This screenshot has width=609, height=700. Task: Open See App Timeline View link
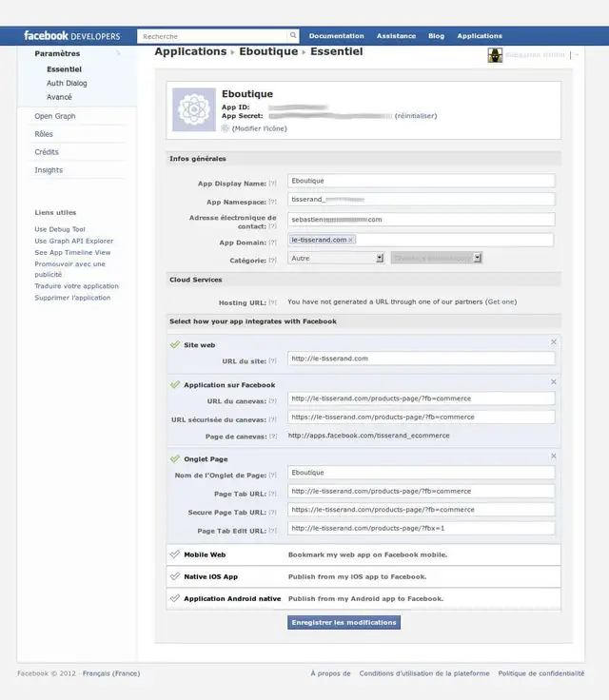72,252
